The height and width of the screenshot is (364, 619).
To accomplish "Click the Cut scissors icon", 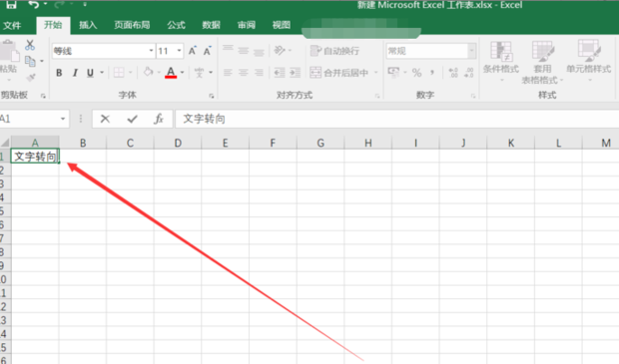I will pyautogui.click(x=30, y=45).
